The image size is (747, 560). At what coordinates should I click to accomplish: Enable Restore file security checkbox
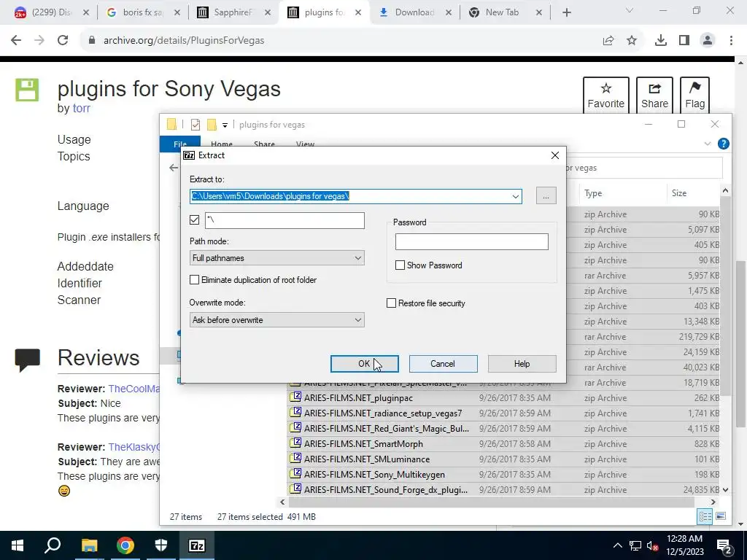pos(391,303)
